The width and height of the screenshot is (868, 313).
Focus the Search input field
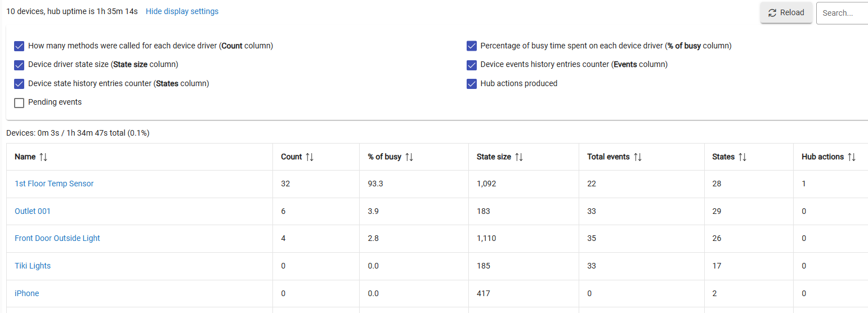tap(842, 13)
